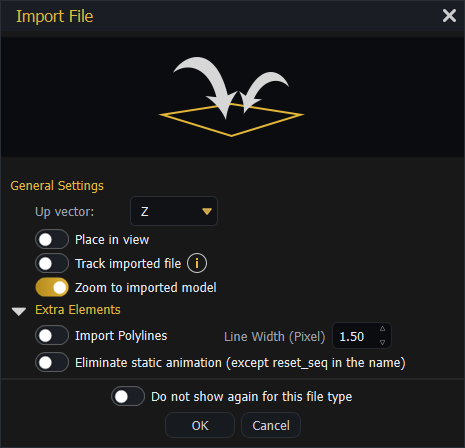Turn on Track imported file
The height and width of the screenshot is (448, 465).
pos(52,263)
